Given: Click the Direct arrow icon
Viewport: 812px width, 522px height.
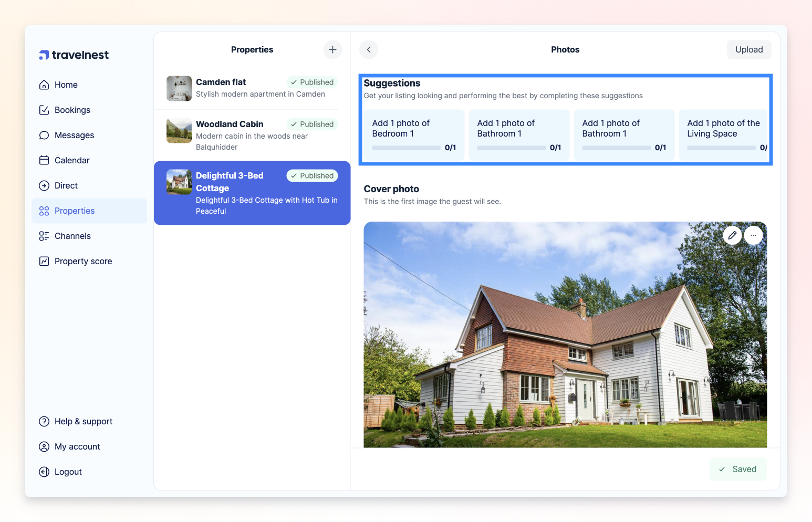Looking at the screenshot, I should (x=44, y=185).
